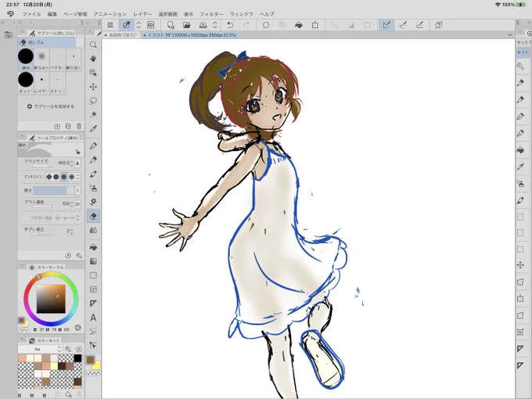Image resolution: width=532 pixels, height=399 pixels.
Task: Click the Open file folder icon
Action: tap(186, 25)
